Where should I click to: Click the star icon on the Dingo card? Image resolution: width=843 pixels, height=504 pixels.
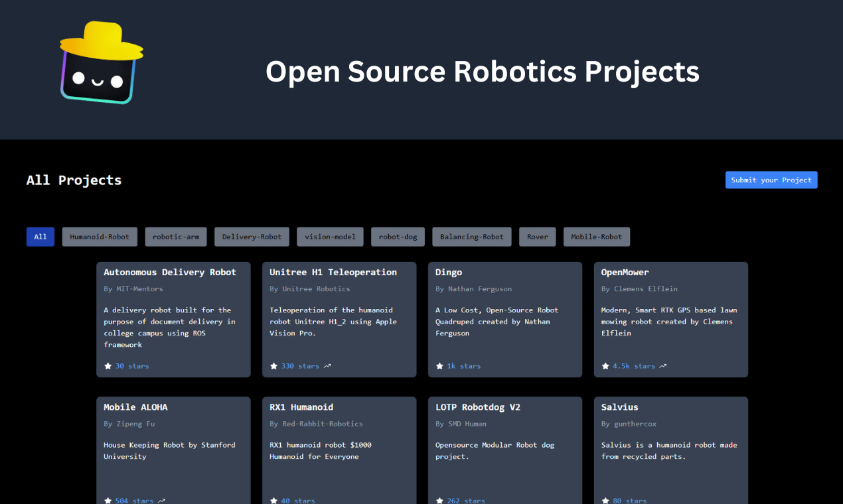439,366
